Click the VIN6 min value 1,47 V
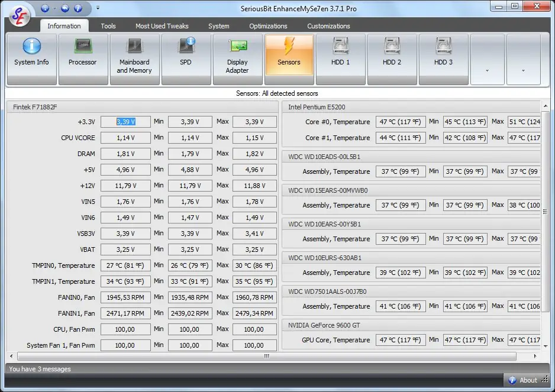This screenshot has height=392, width=555. [190, 218]
